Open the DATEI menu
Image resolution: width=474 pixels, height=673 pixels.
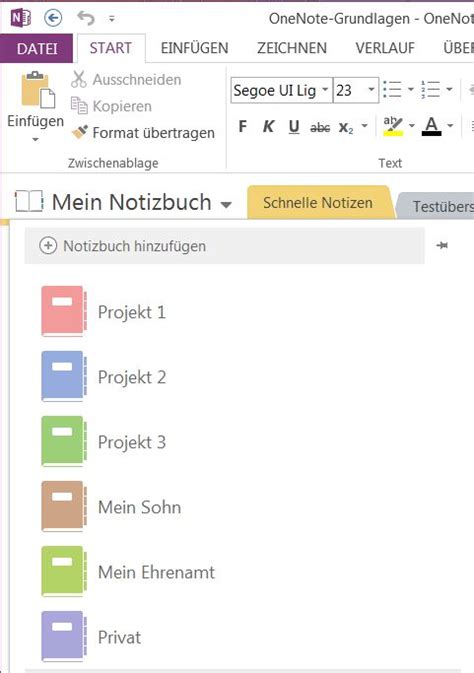[36, 48]
